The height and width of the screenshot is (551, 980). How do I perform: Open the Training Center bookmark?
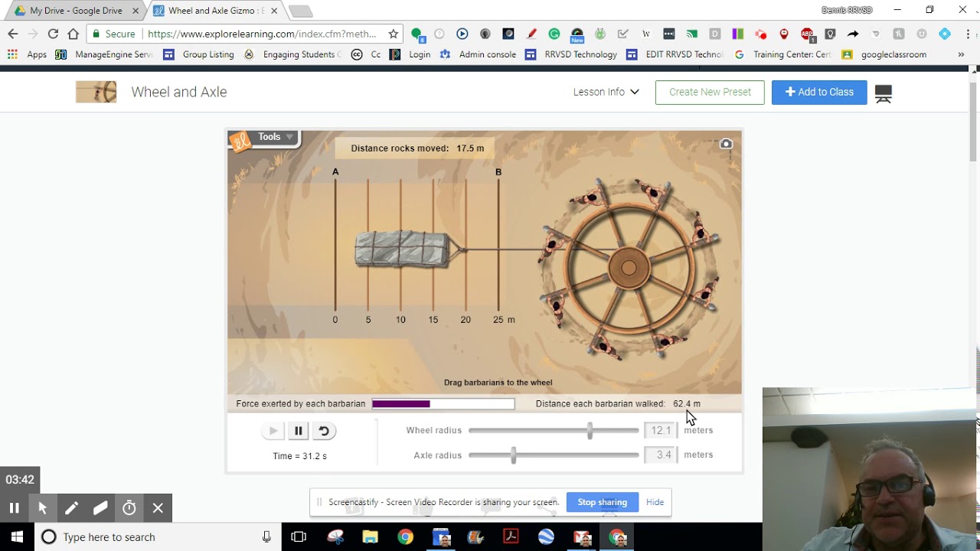tap(782, 54)
